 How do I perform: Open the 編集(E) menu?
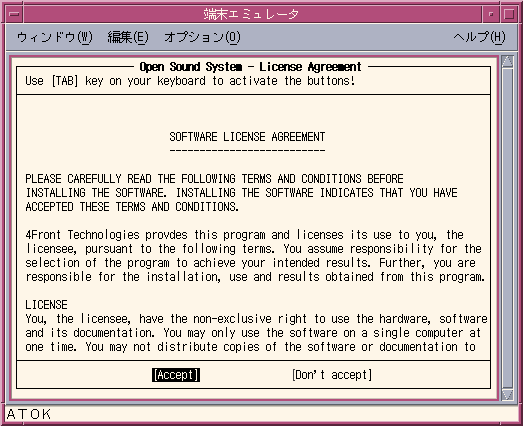(x=128, y=37)
